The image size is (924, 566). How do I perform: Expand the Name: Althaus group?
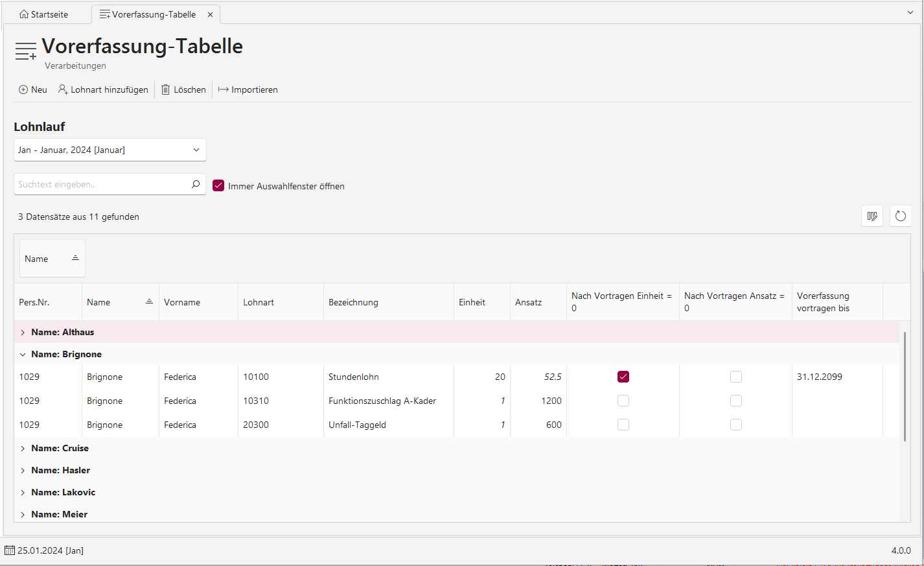click(x=23, y=332)
